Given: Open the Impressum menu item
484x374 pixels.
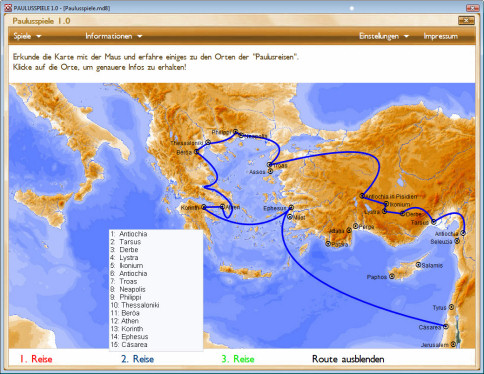Looking at the screenshot, I should point(440,36).
